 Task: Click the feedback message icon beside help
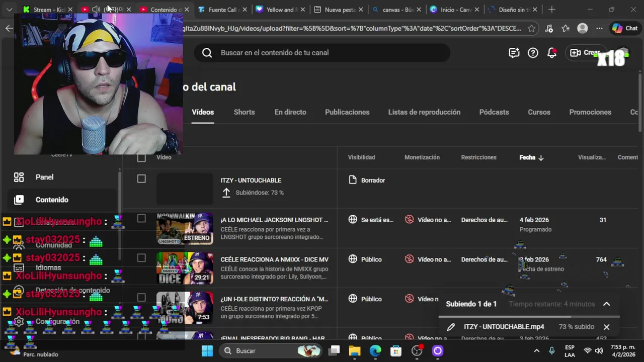point(514,53)
